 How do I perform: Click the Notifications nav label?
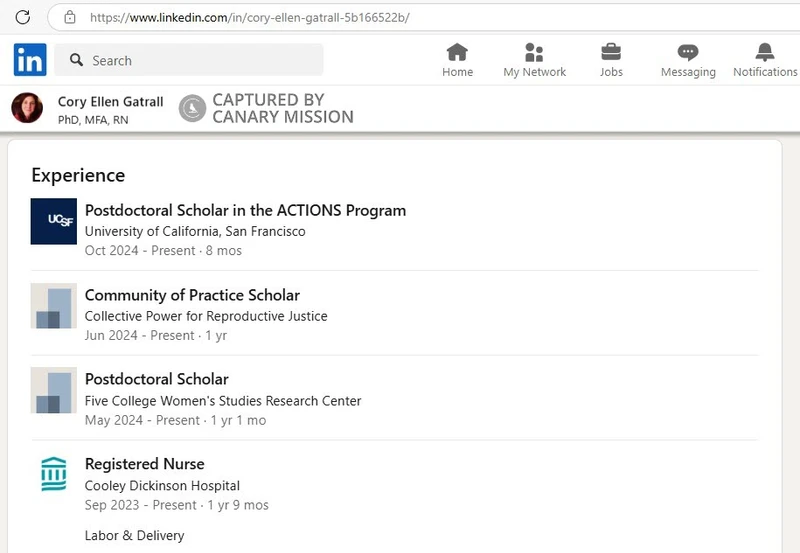(765, 72)
